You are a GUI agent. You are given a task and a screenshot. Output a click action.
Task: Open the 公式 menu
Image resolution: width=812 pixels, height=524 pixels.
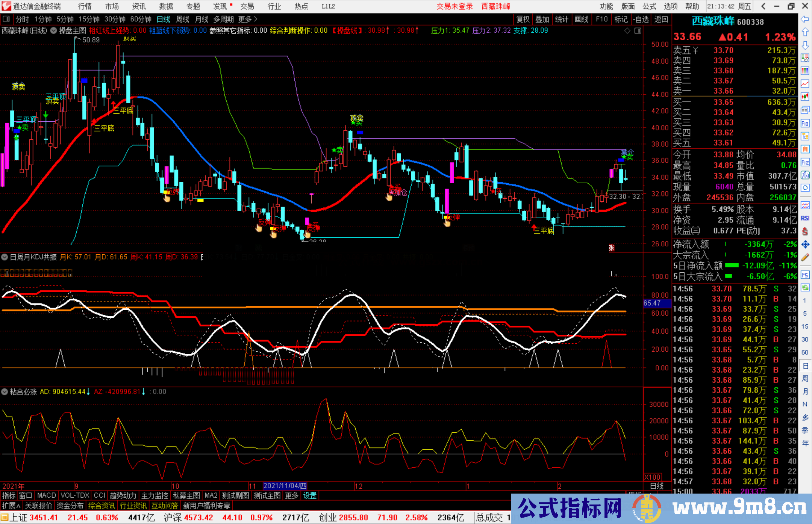(x=649, y=6)
